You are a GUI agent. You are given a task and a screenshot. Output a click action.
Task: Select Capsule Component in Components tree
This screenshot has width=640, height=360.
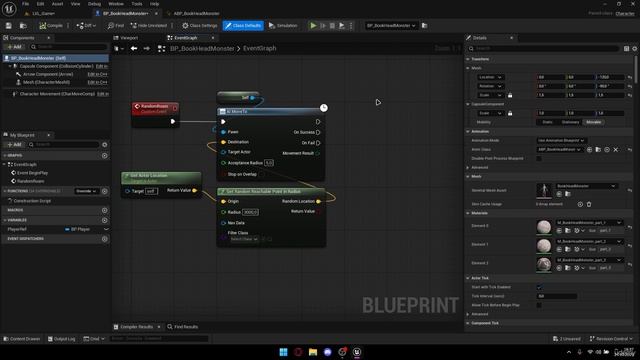tap(56, 66)
